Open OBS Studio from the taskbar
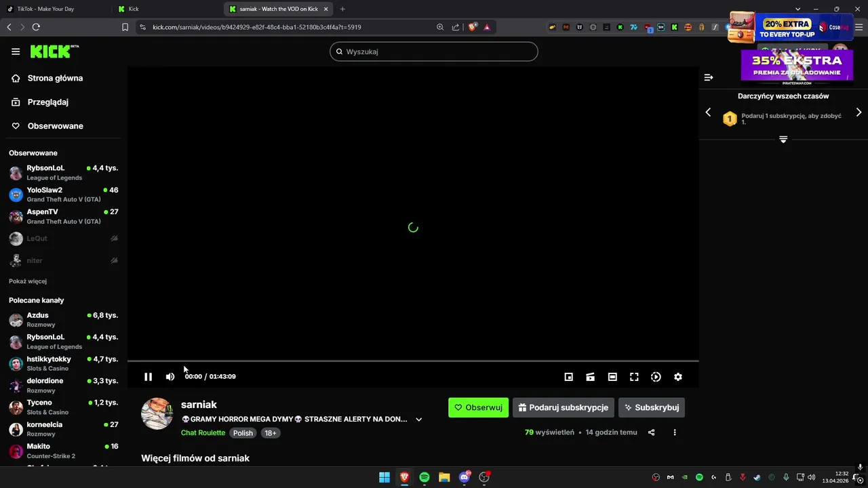Screen dimensions: 868x488 click(x=484, y=477)
